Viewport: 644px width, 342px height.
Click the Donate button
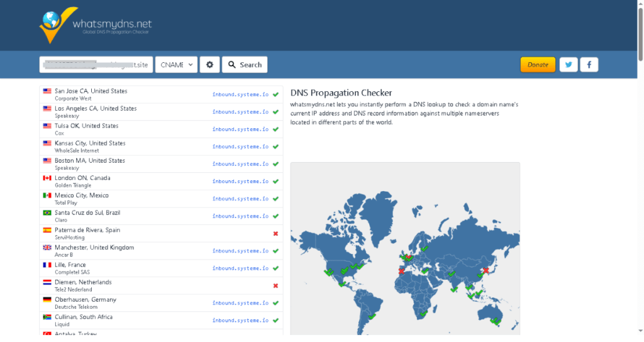pyautogui.click(x=538, y=65)
